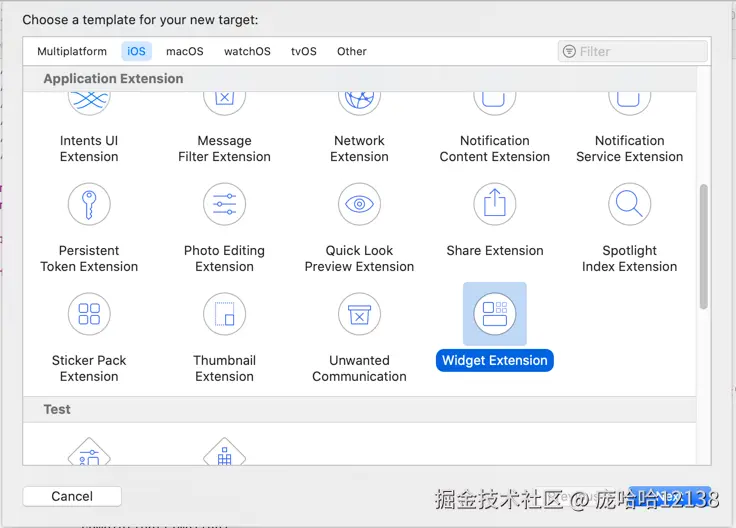Screen dimensions: 736x528
Task: Click the Quick Look Preview Extension label
Action: [360, 259]
